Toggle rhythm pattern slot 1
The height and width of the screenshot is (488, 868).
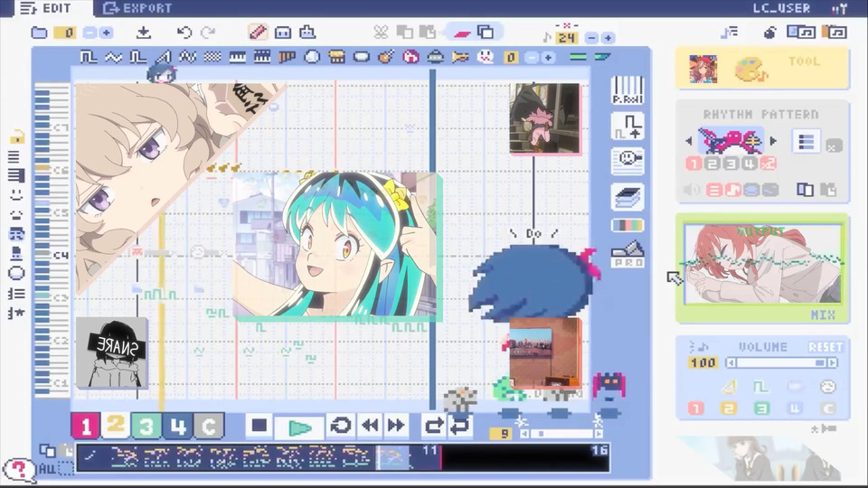693,164
